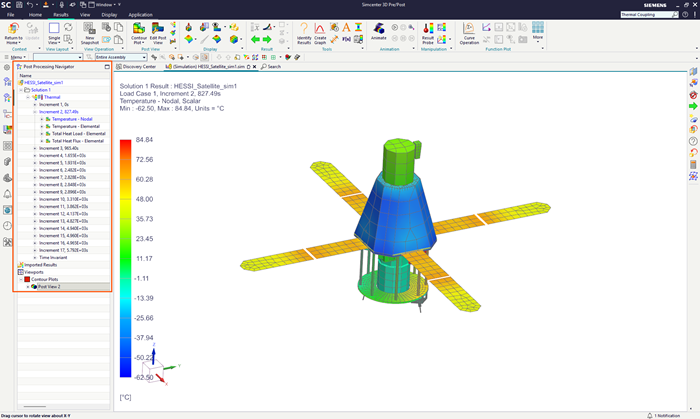Click the green arrow icon on right sidebar
Screen dimensions: 700x419
pos(693,106)
